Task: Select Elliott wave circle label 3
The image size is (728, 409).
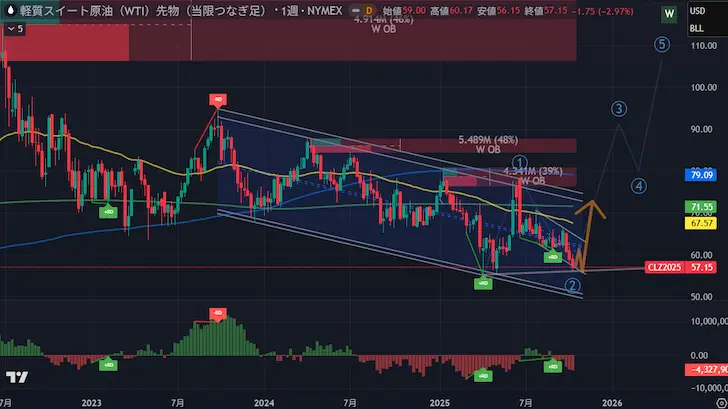Action: click(620, 108)
